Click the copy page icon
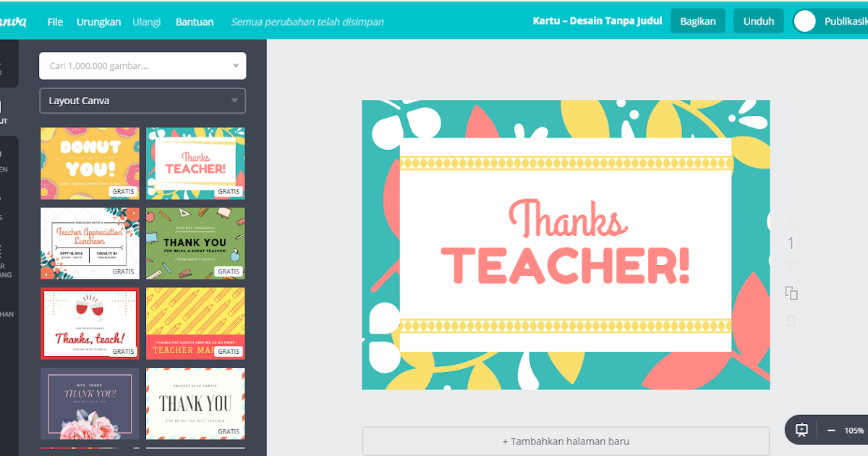This screenshot has height=456, width=868. click(x=791, y=293)
